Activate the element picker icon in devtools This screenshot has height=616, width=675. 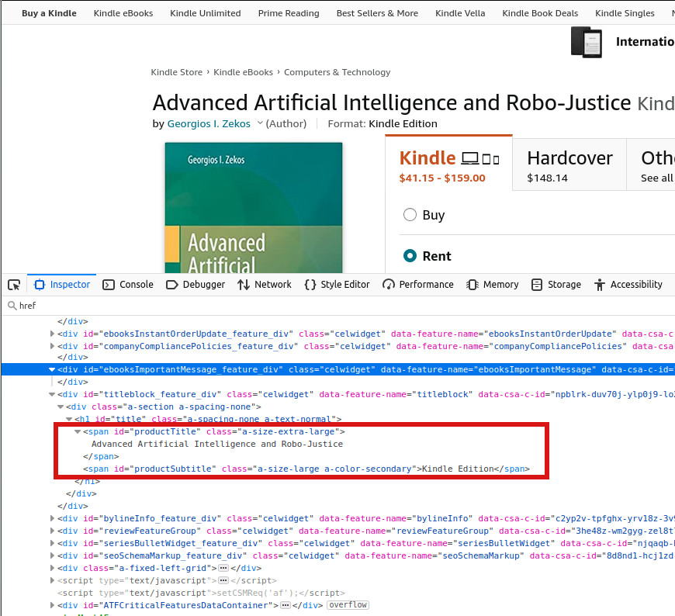pos(14,285)
